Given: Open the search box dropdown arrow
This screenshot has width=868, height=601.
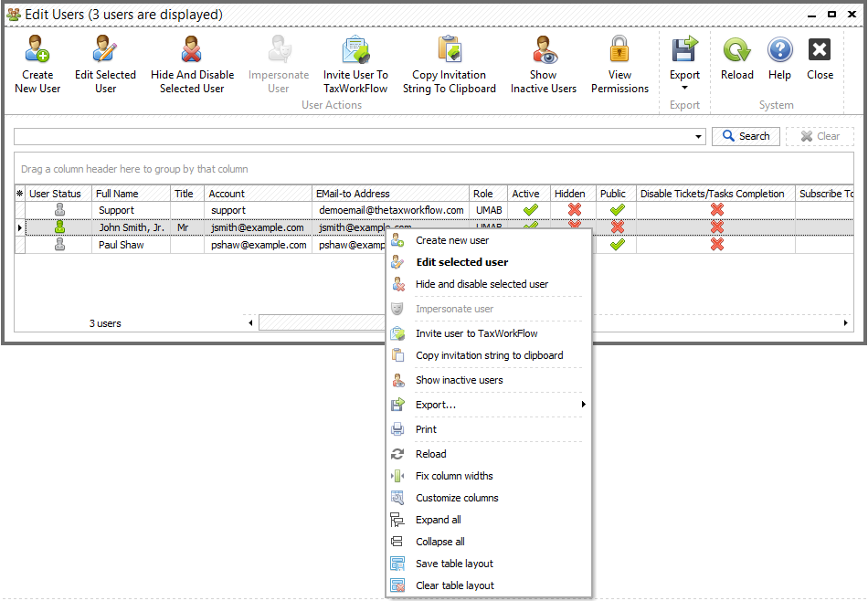Looking at the screenshot, I should pos(699,137).
